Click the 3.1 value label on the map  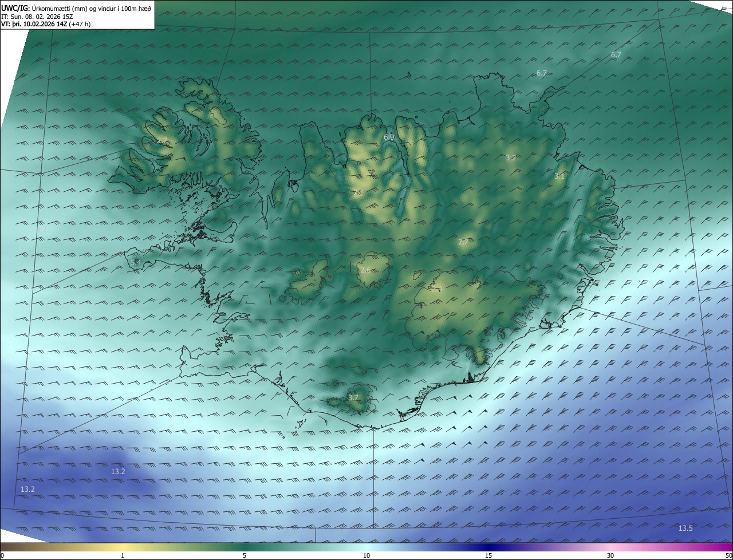pyautogui.click(x=559, y=176)
